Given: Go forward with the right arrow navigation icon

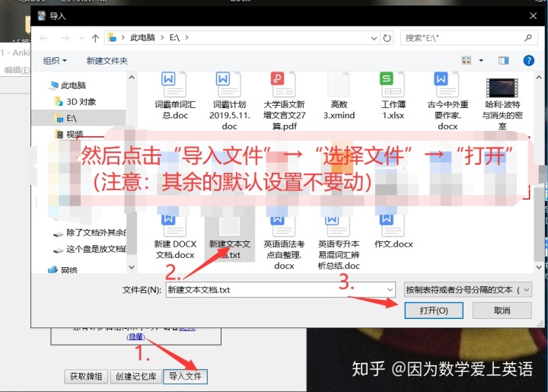Looking at the screenshot, I should [65, 38].
